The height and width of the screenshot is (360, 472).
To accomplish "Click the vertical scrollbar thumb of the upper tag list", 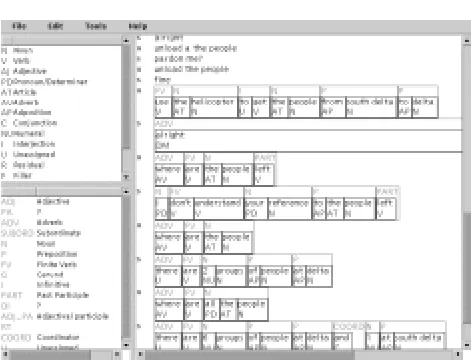I will (x=126, y=97).
